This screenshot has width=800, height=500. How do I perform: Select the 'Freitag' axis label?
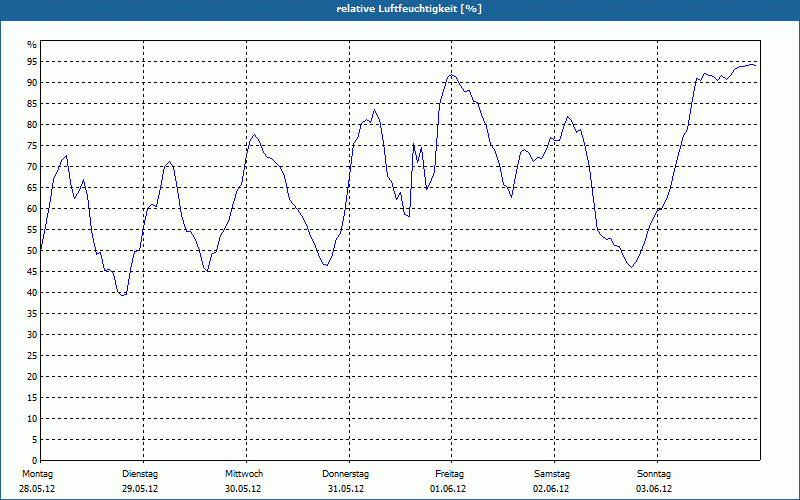tap(449, 474)
